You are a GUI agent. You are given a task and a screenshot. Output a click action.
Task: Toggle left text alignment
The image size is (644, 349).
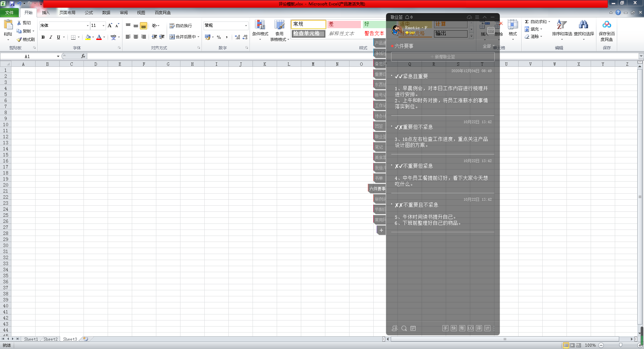[x=128, y=37]
